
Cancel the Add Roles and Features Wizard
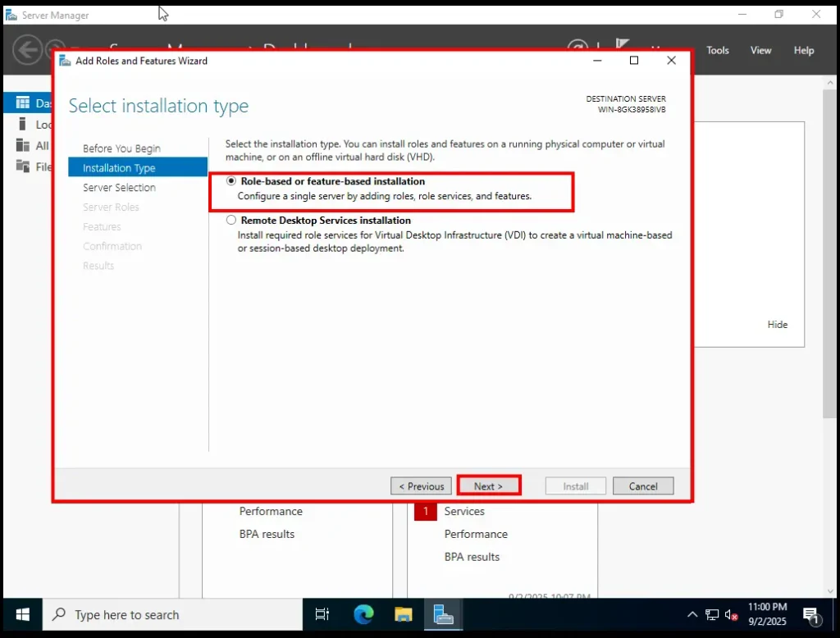coord(643,485)
